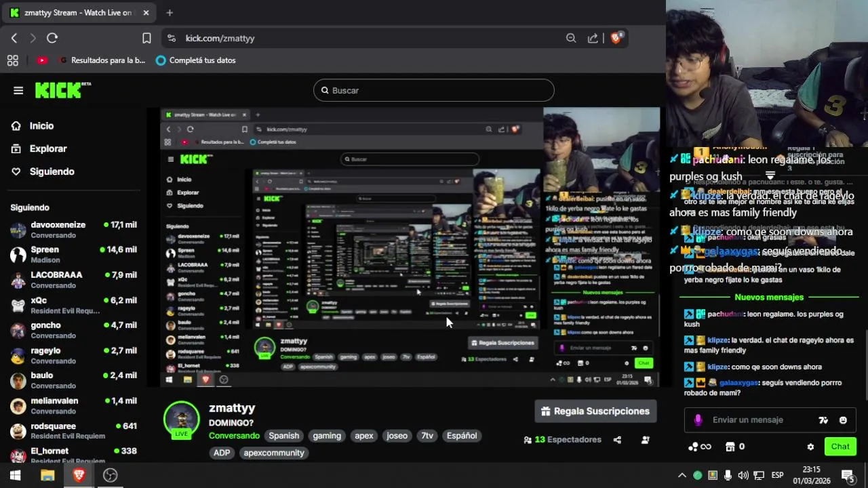Open melianvalen channel in Siguiendo list

coord(73,405)
